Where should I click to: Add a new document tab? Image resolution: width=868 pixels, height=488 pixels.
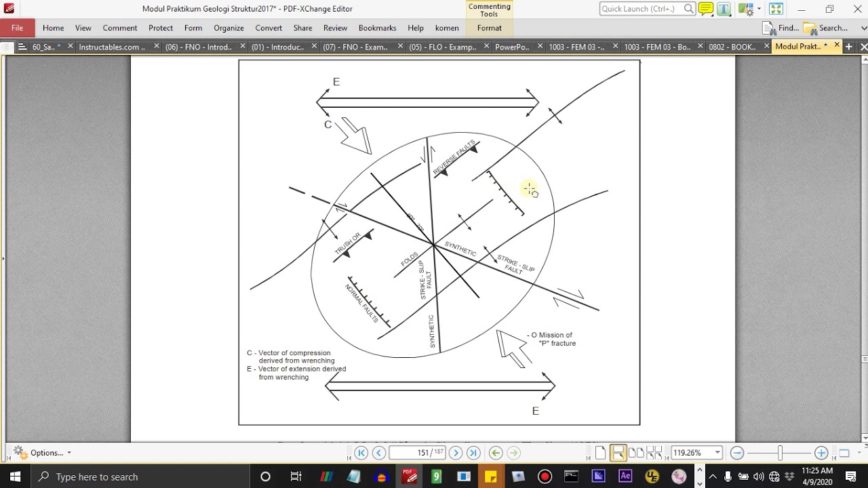[x=848, y=46]
